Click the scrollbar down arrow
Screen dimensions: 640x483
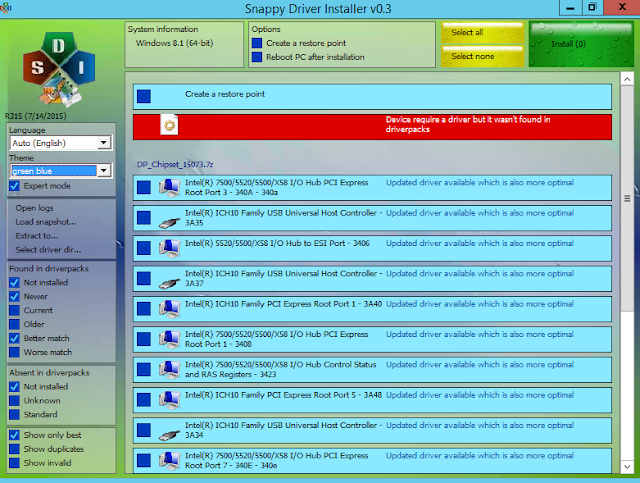click(x=627, y=467)
